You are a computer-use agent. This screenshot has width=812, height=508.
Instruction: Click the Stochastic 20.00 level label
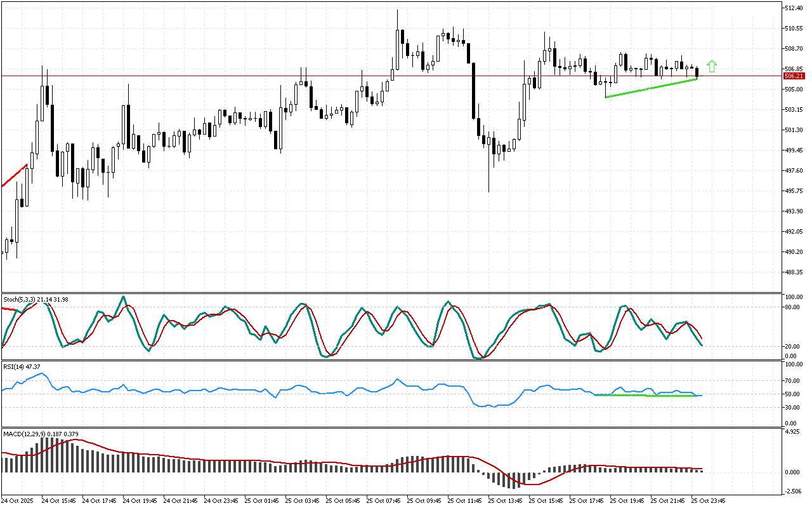point(792,347)
